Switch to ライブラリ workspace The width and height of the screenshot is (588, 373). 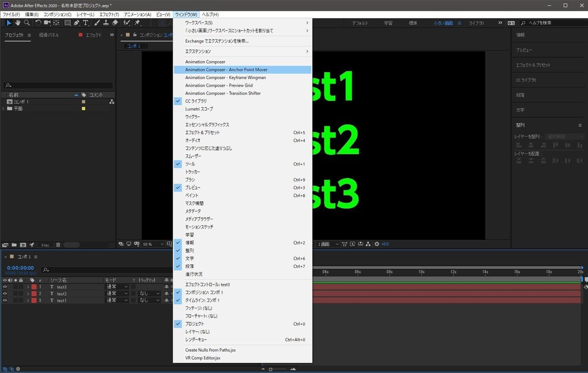476,23
